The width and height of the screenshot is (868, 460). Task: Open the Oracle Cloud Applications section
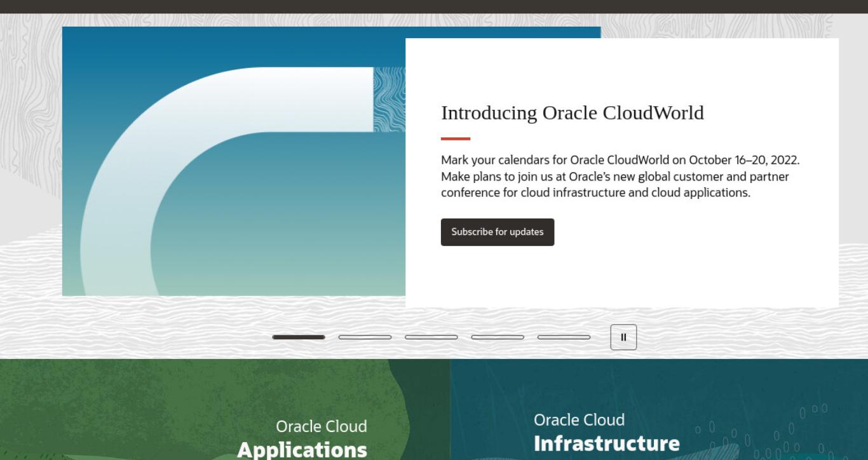(302, 438)
